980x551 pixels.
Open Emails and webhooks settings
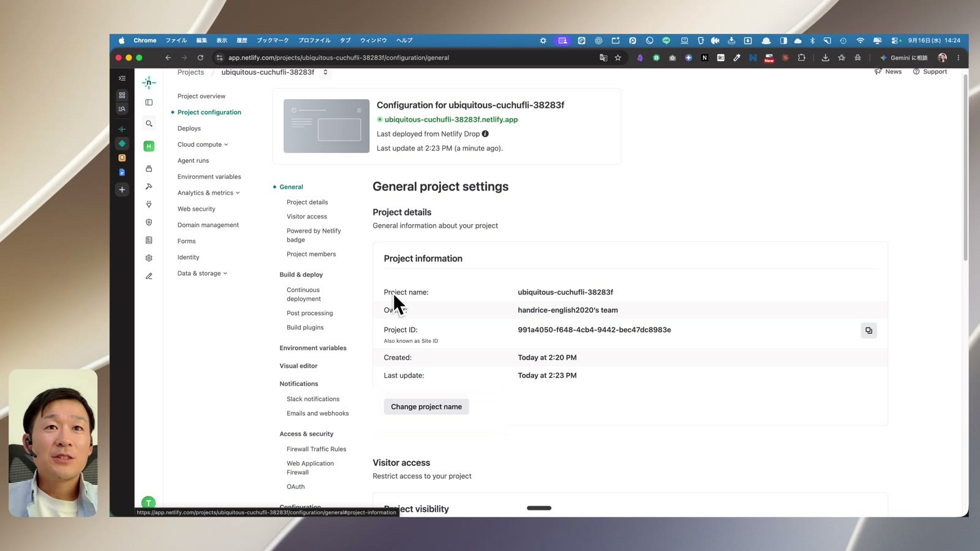coord(318,413)
